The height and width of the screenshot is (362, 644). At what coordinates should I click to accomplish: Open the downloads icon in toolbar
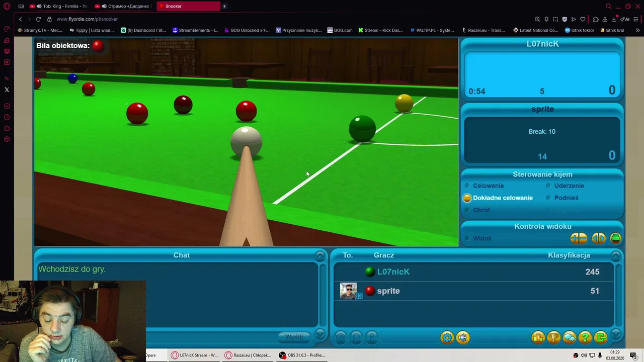[x=614, y=19]
